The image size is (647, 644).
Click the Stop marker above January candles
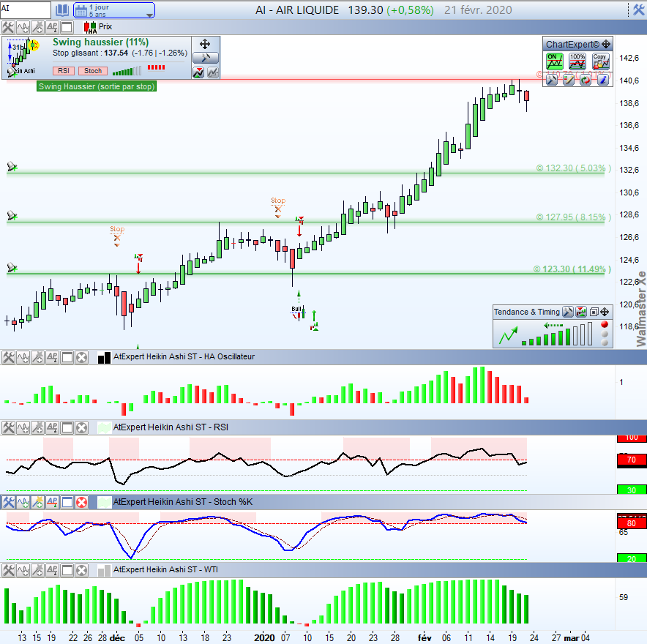point(278,208)
